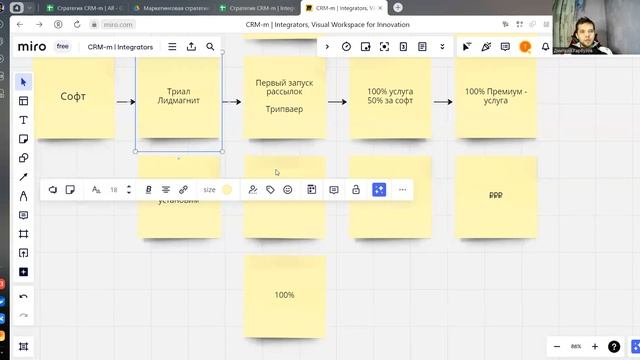Convert note to card icon
Image resolution: width=640 pixels, height=360 pixels.
pyautogui.click(x=311, y=189)
